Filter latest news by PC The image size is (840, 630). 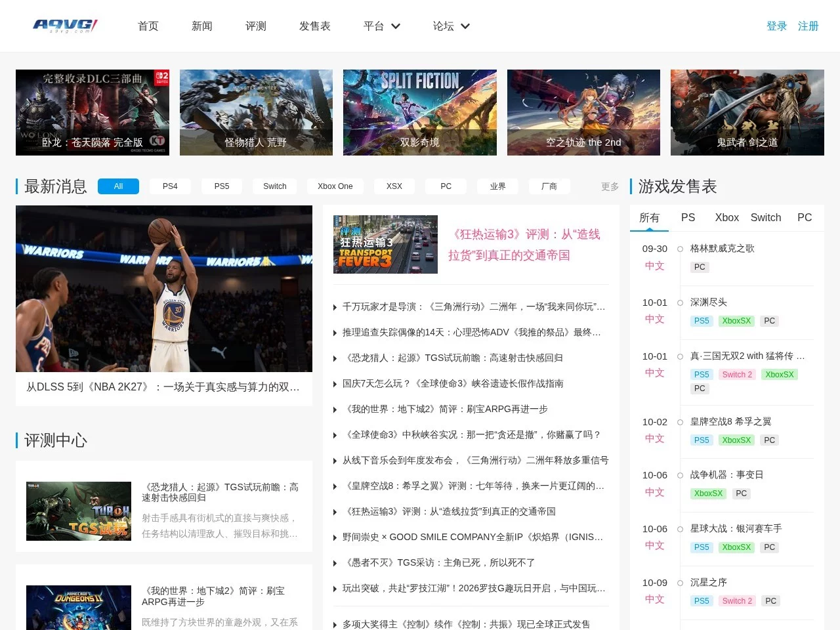[446, 186]
